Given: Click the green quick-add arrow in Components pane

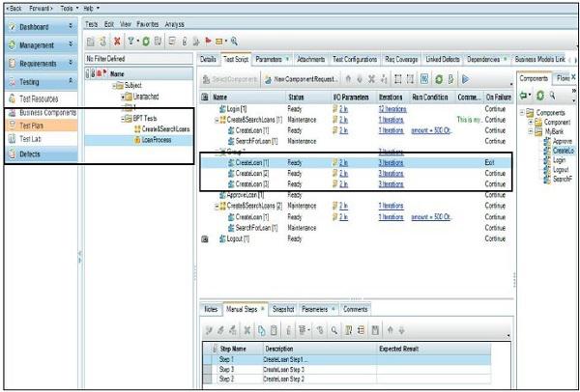Looking at the screenshot, I should click(524, 96).
